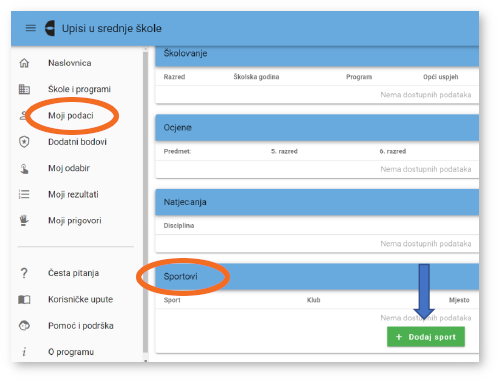Click the Mjesto column header

pos(459,300)
